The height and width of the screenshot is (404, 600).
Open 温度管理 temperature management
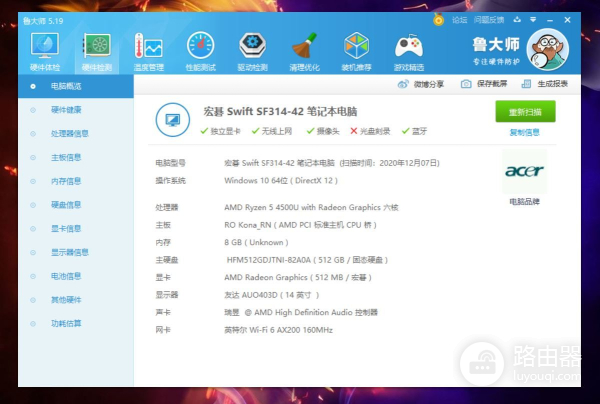pyautogui.click(x=149, y=47)
